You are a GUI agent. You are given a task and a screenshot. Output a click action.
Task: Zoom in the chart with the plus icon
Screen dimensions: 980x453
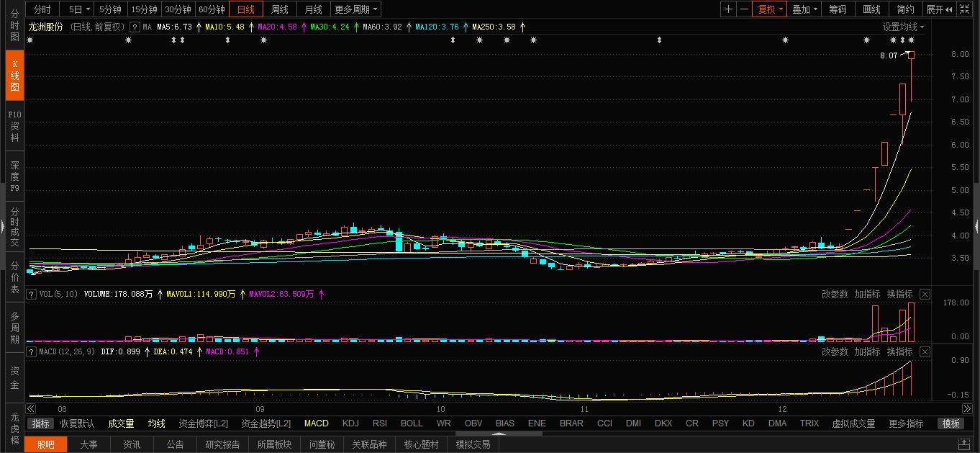pos(728,9)
